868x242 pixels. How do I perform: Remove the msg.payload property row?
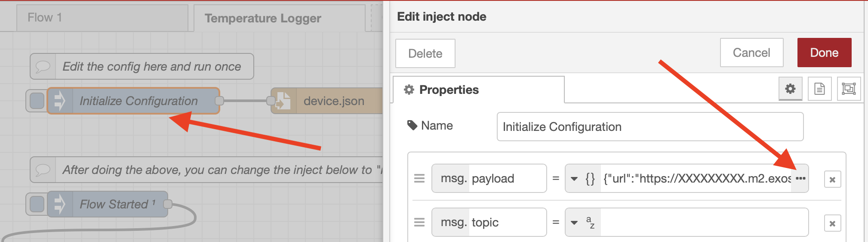tap(832, 180)
